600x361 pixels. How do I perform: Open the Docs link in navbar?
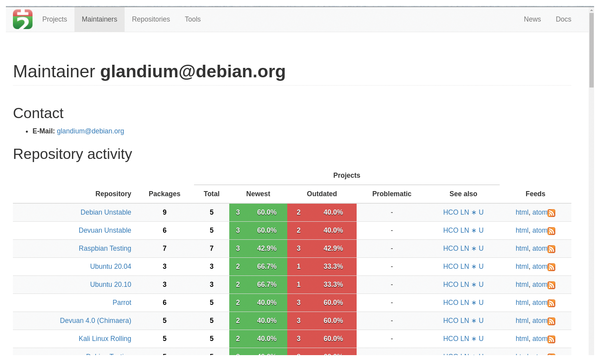(x=563, y=19)
